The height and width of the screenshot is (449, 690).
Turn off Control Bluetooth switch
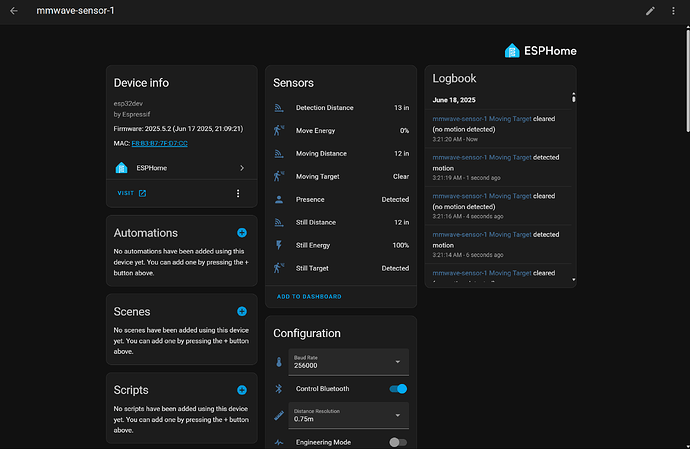point(398,389)
